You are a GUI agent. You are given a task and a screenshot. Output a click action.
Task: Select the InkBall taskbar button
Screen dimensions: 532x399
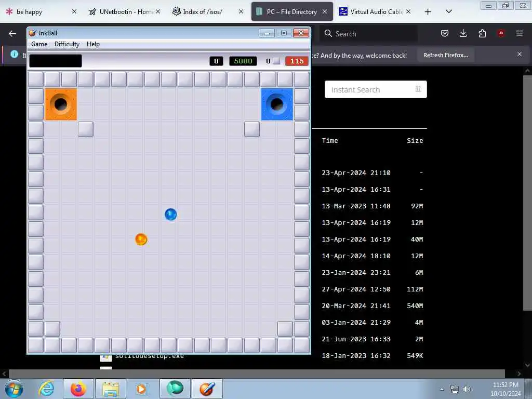pyautogui.click(x=207, y=389)
